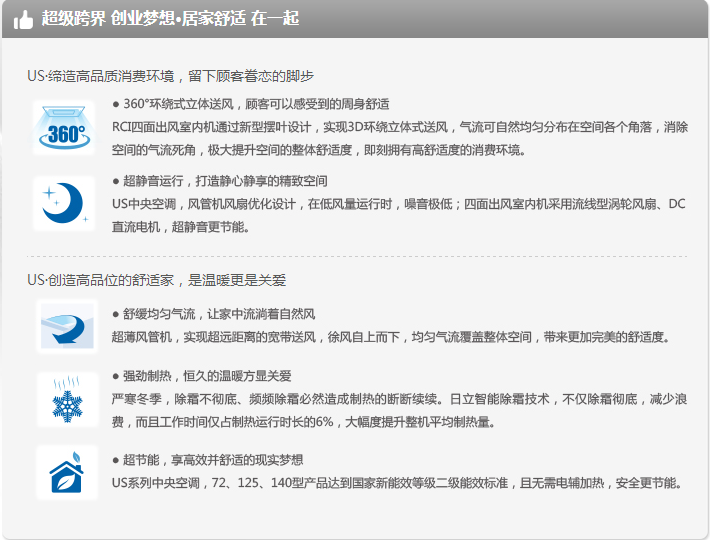The height and width of the screenshot is (540, 710).
Task: Click the crescent moon quiet-mode icon
Action: coord(64,204)
